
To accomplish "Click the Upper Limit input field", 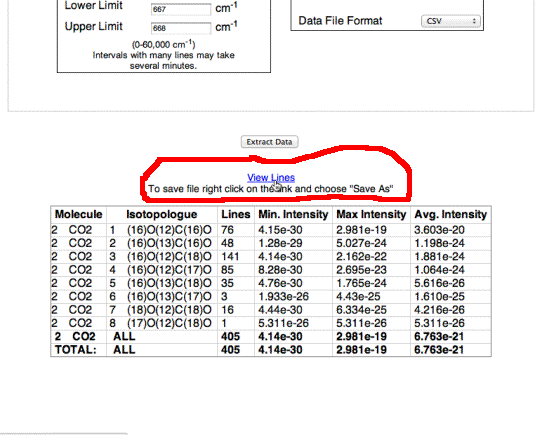I will pyautogui.click(x=181, y=28).
